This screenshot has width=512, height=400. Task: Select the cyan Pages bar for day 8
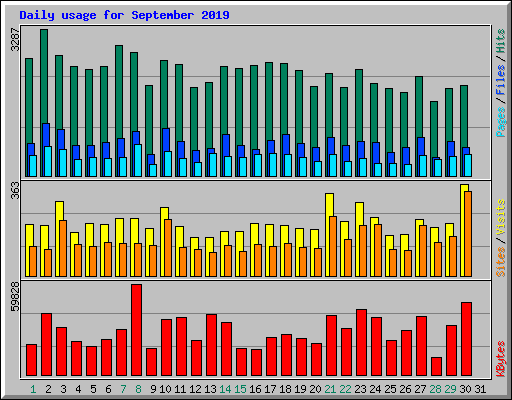(x=138, y=160)
